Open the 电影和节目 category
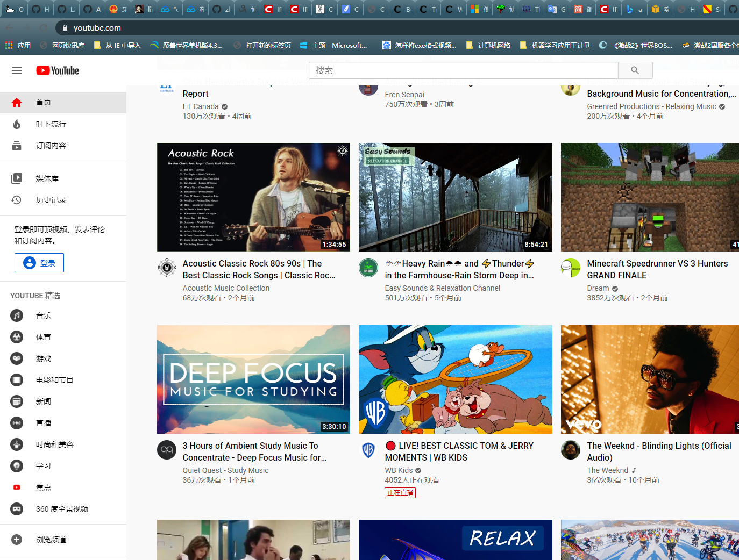 tap(63, 380)
